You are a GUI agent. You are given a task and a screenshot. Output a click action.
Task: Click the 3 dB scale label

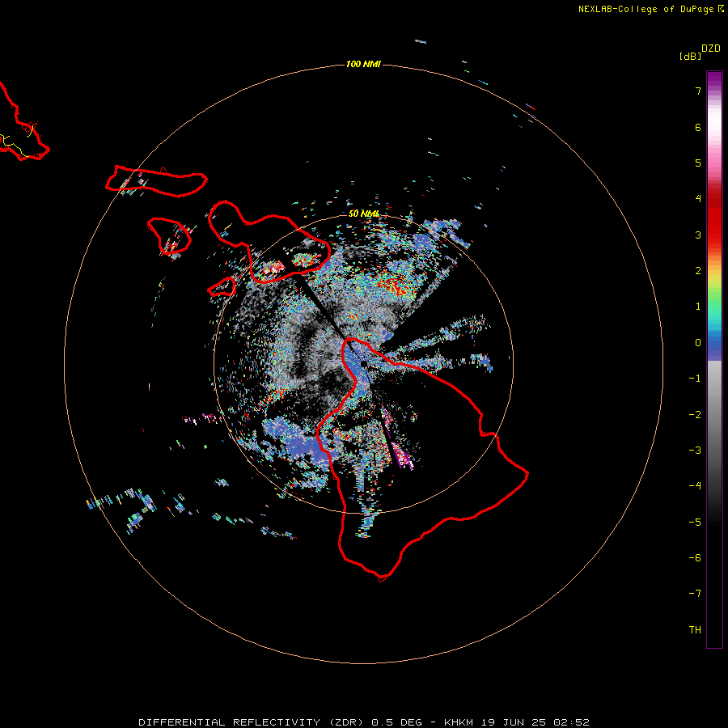click(698, 235)
